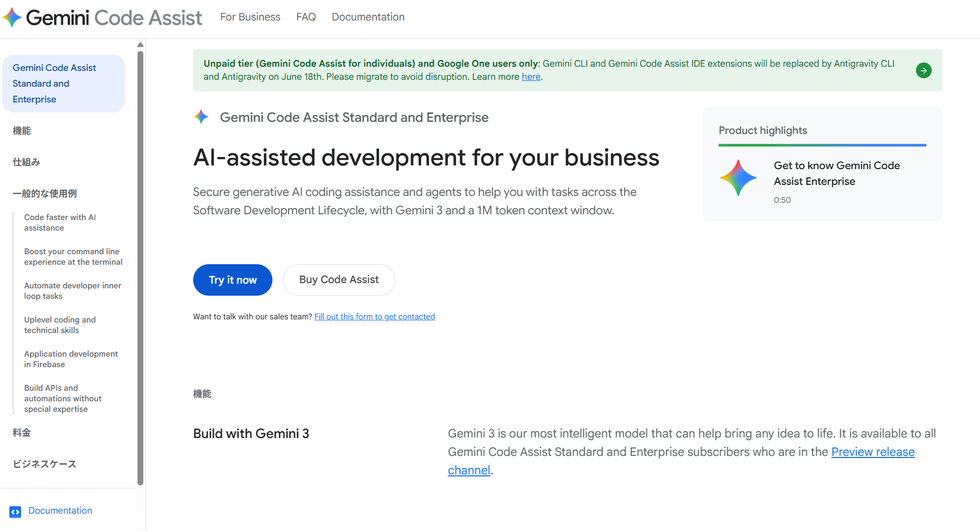Open the Preview release channel link
This screenshot has width=980, height=531.
point(873,452)
